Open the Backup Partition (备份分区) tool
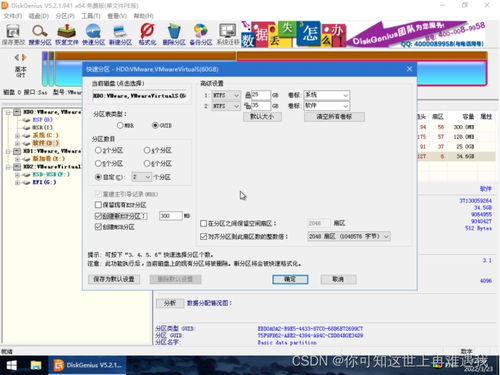500x375 pixels. click(201, 35)
